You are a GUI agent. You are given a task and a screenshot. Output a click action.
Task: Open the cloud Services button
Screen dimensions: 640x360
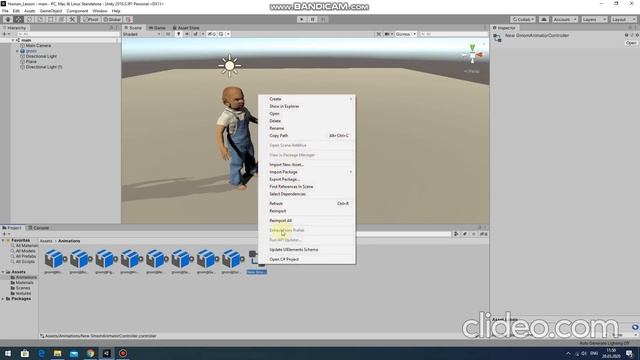pyautogui.click(x=544, y=19)
